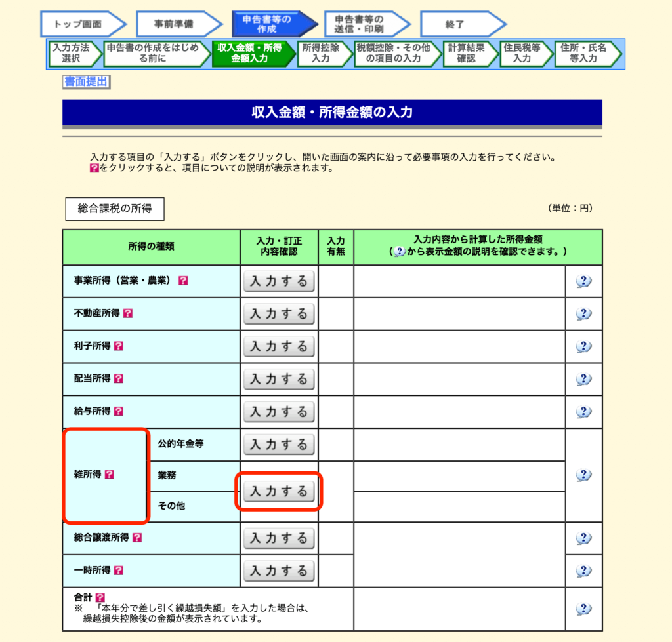The height and width of the screenshot is (642, 672).
Task: Open the help icon next to 事業所得（営業・農業）
Action: pyautogui.click(x=184, y=281)
